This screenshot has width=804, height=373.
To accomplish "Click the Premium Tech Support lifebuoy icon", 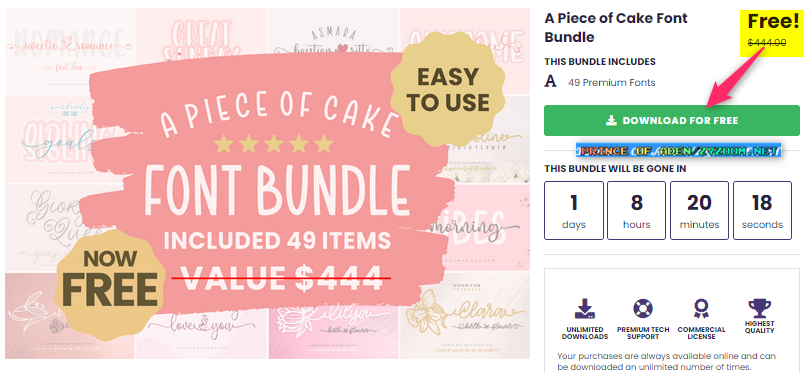I will pyautogui.click(x=642, y=309).
